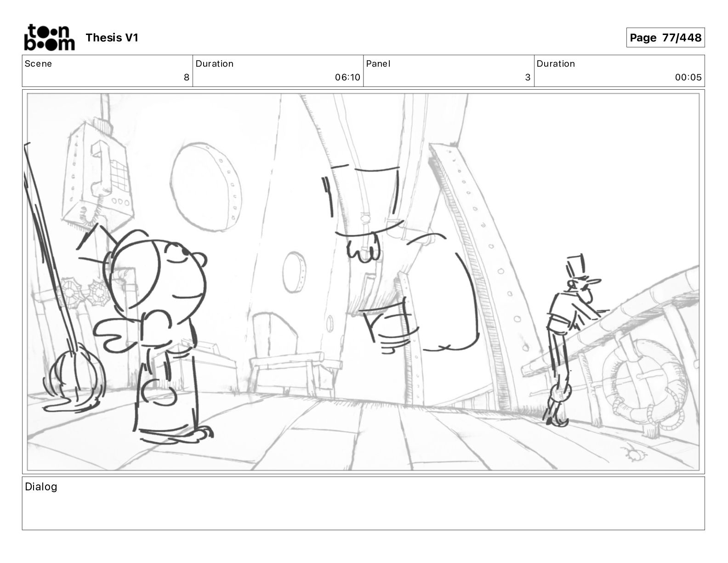728x563 pixels.
Task: Select the panel duration value '00:05'
Action: (688, 77)
